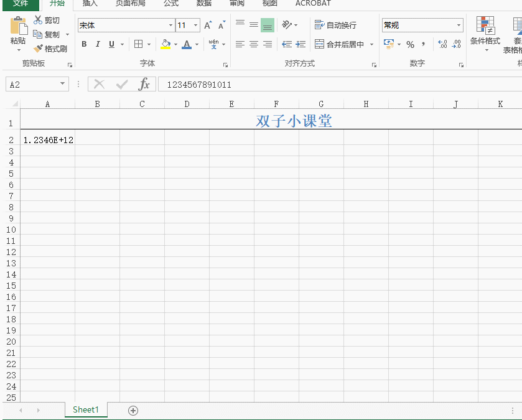Toggle bold formatting
Screen dimensions: 522x420
click(83, 44)
